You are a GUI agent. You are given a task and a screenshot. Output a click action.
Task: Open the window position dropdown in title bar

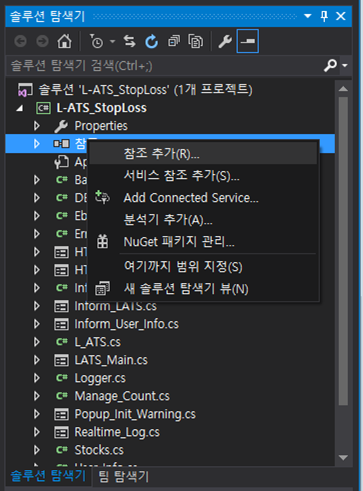308,16
